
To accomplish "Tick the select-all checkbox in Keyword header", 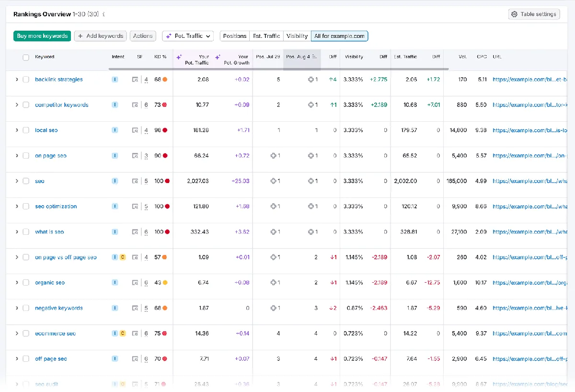I will [x=26, y=57].
